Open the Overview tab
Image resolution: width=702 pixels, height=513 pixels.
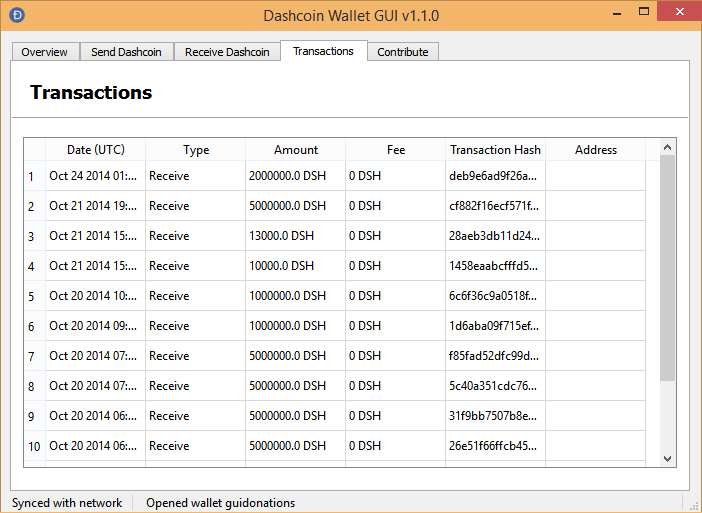44,52
